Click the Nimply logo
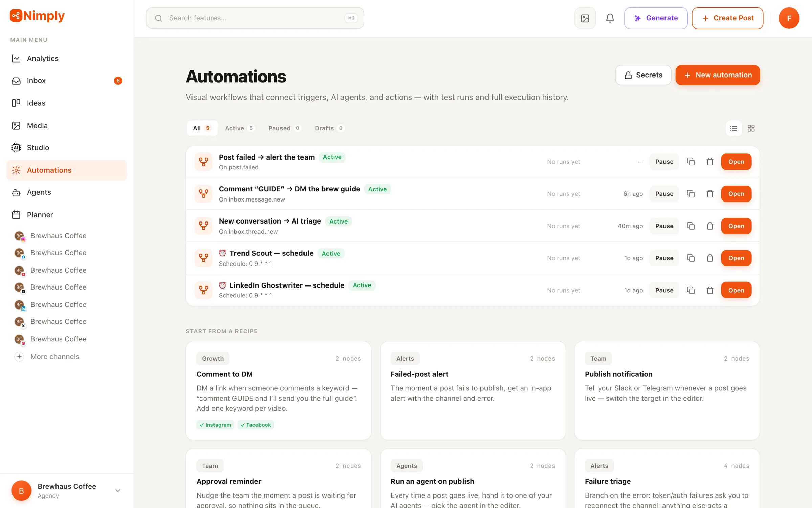 pyautogui.click(x=37, y=16)
